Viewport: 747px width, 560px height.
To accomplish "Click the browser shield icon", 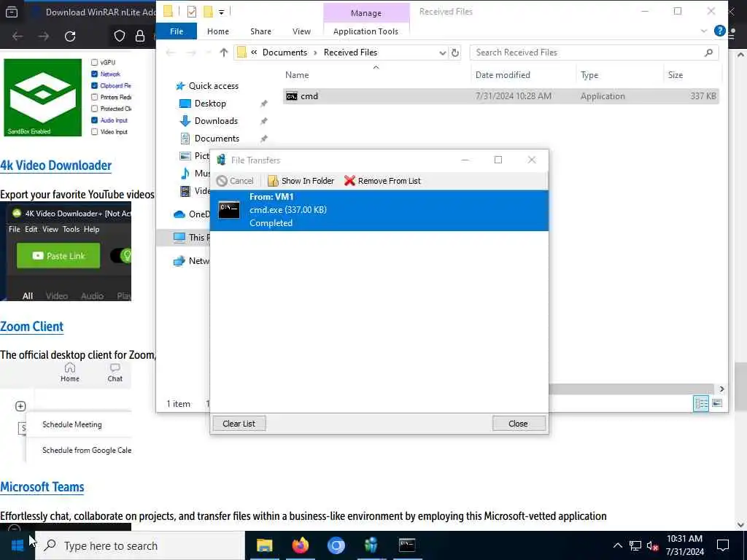I will point(120,36).
